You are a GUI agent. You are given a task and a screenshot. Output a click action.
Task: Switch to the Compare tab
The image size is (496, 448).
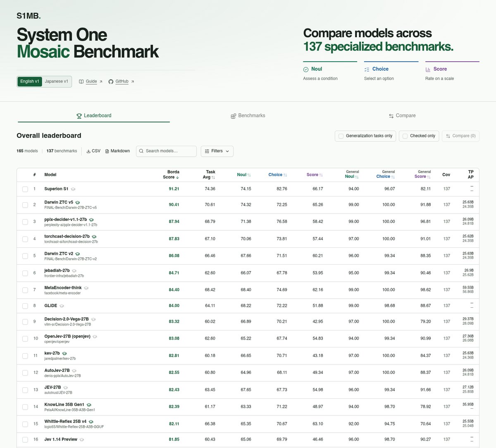pyautogui.click(x=402, y=116)
